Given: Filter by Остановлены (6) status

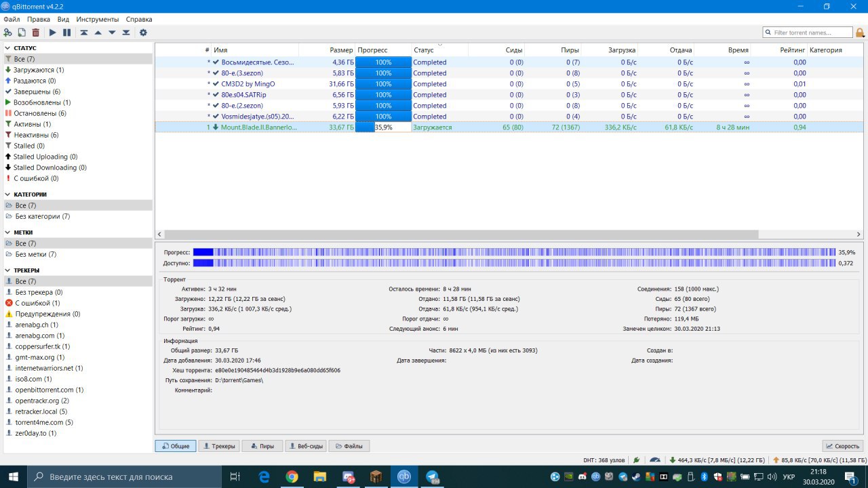Looking at the screenshot, I should [77, 113].
